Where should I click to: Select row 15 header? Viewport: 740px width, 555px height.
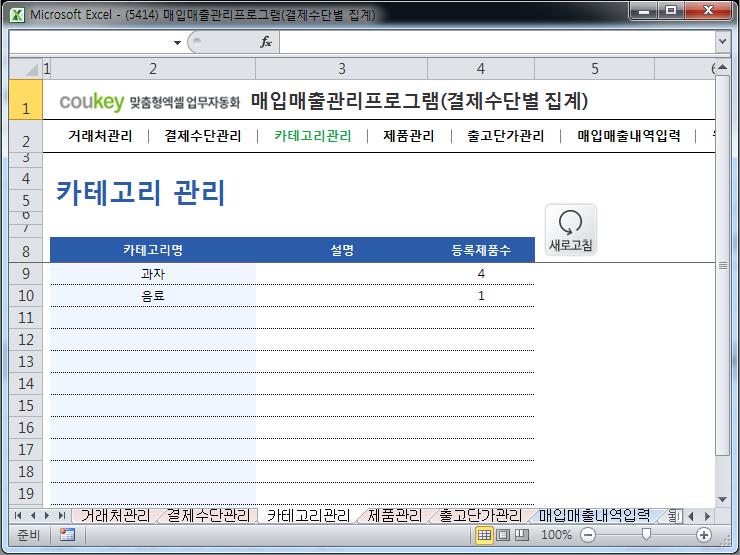[x=25, y=406]
